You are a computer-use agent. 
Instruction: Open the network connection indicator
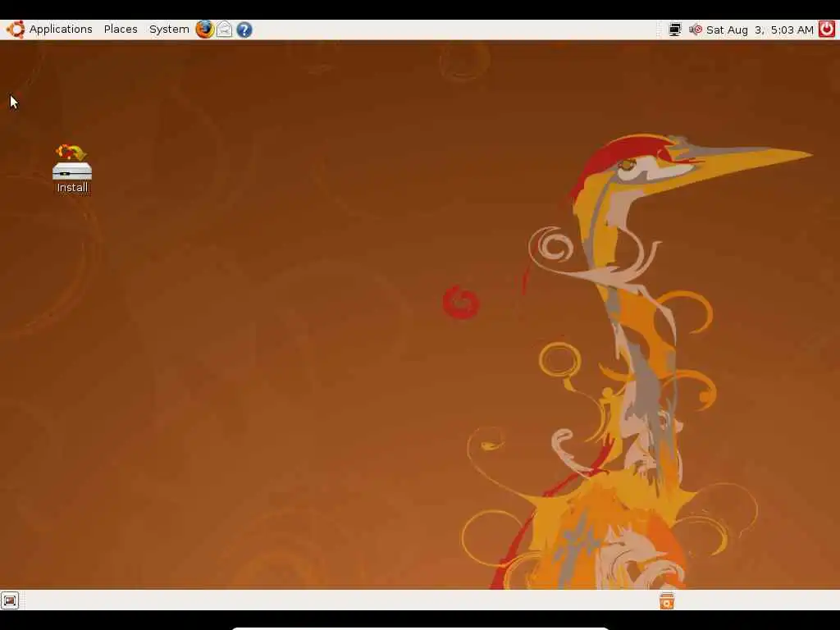click(x=675, y=30)
